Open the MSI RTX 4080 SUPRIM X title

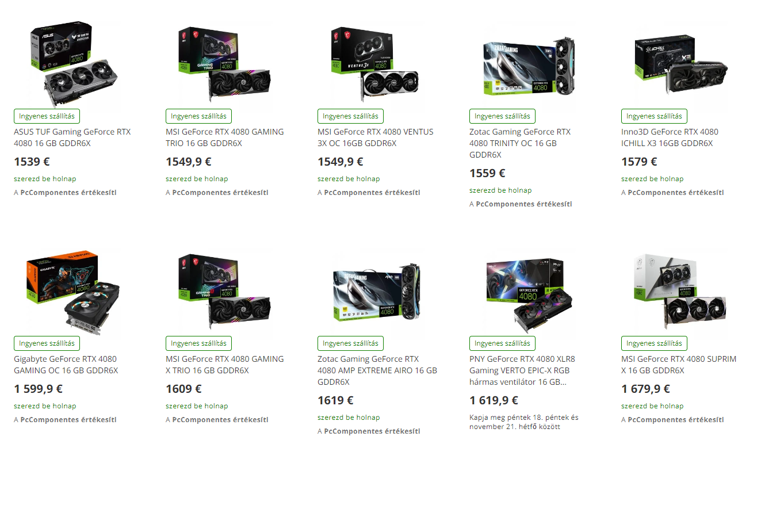[x=679, y=365]
